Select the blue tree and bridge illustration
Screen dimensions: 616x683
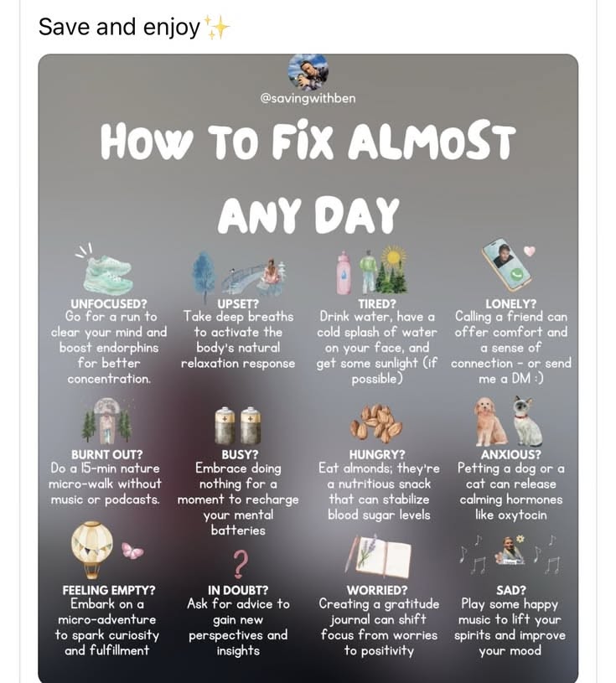(239, 275)
